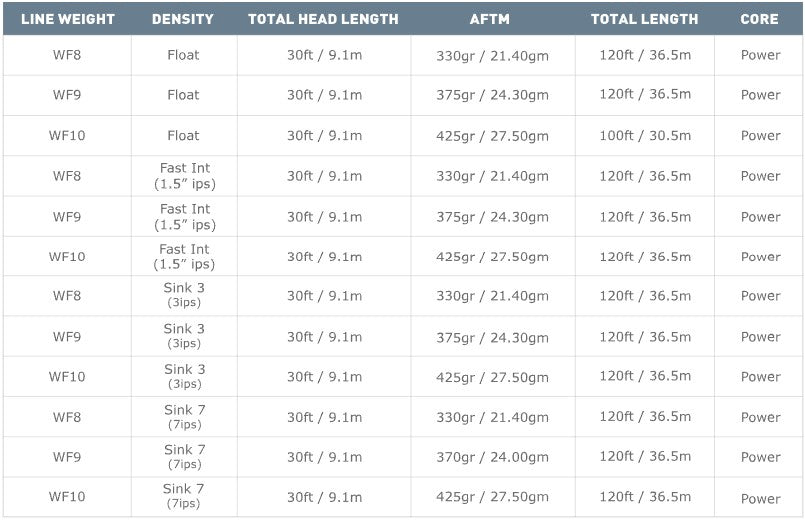
Task: Select the TOTAL HEAD LENGTH header
Action: [x=323, y=19]
